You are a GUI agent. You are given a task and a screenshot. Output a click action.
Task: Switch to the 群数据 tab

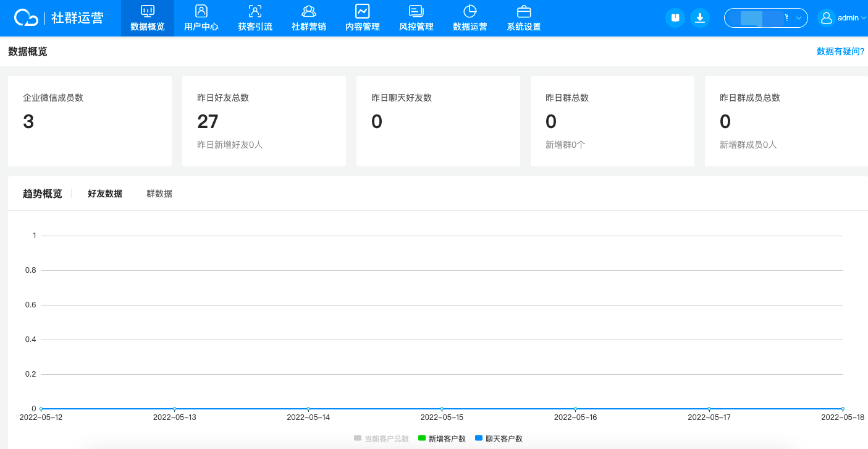(x=159, y=194)
